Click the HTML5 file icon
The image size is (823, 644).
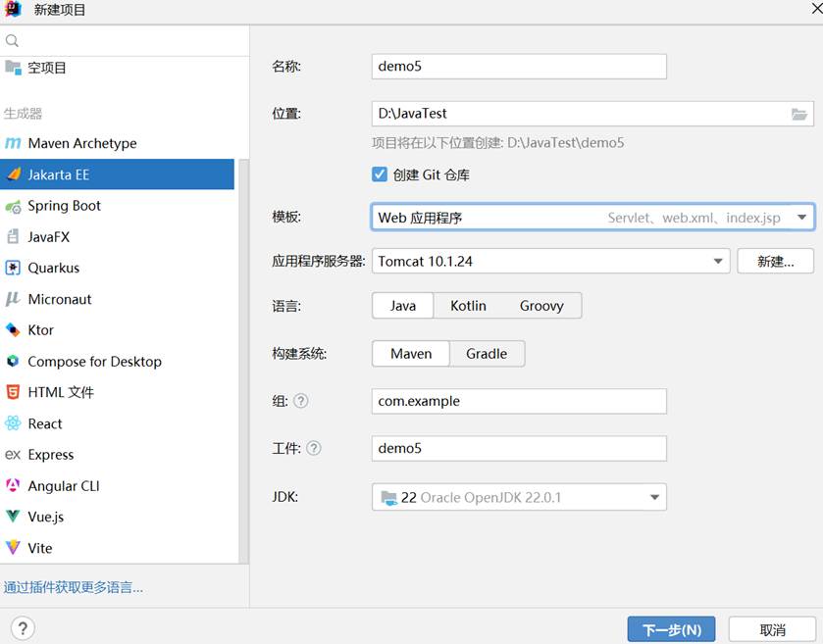(13, 392)
